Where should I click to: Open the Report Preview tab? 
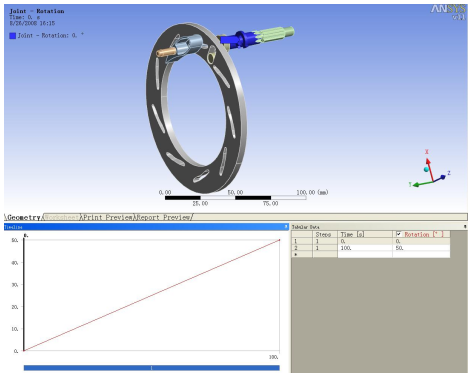click(x=164, y=217)
